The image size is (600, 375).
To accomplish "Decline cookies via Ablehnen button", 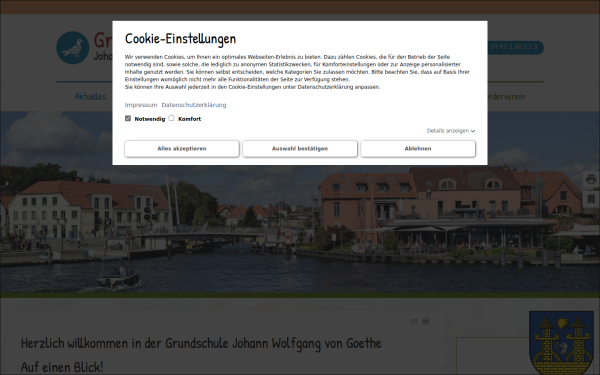I will (x=418, y=148).
